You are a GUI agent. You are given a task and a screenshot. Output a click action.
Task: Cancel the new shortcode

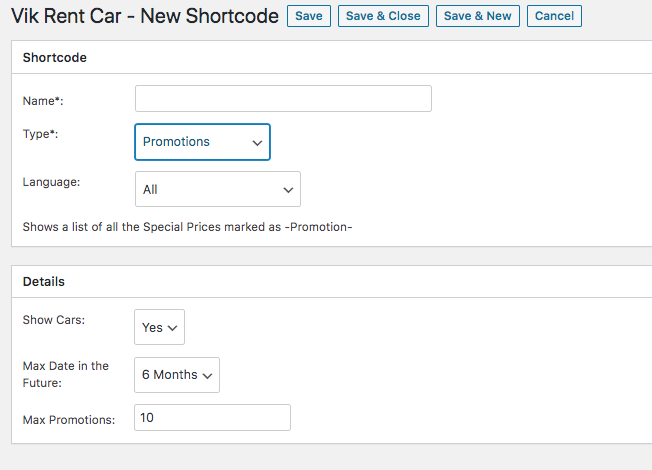[x=554, y=16]
